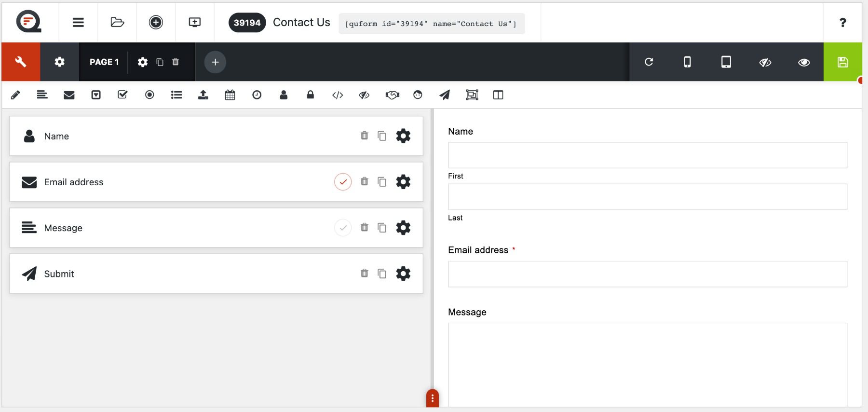The image size is (868, 412).
Task: Add an Email element from the toolbar
Action: click(69, 95)
